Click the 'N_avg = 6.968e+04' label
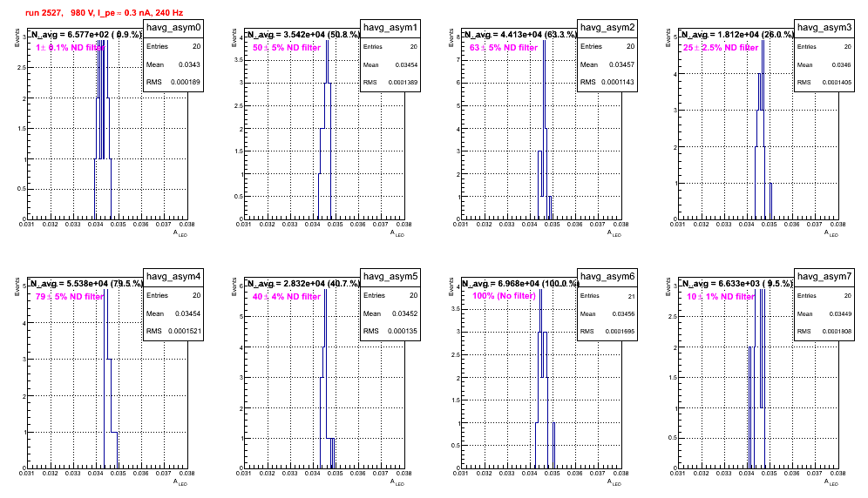868x498 pixels. pos(501,283)
